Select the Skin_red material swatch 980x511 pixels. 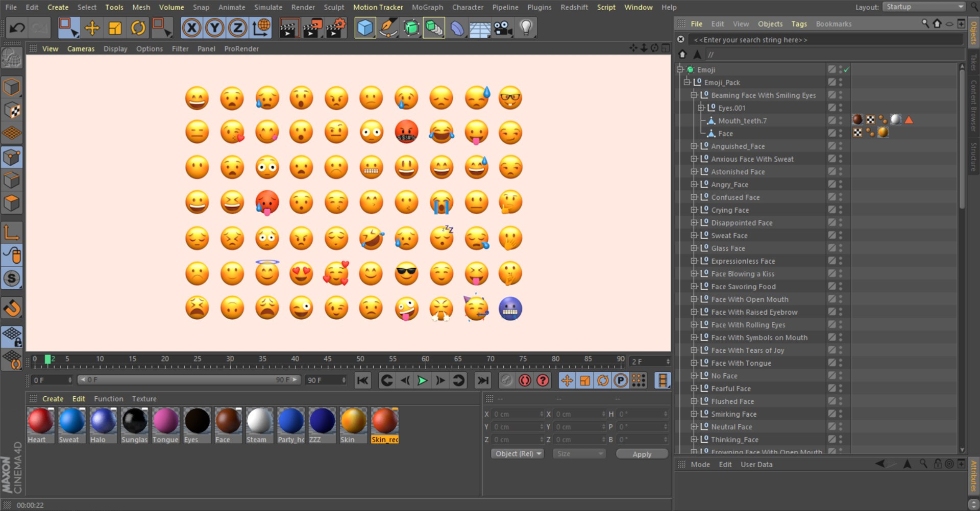[x=385, y=425]
